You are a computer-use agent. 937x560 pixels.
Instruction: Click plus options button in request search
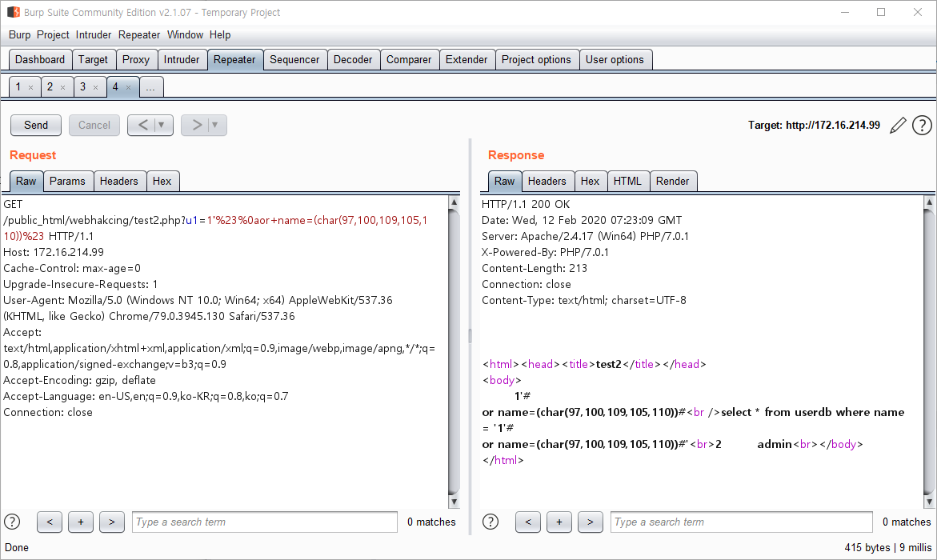(81, 522)
